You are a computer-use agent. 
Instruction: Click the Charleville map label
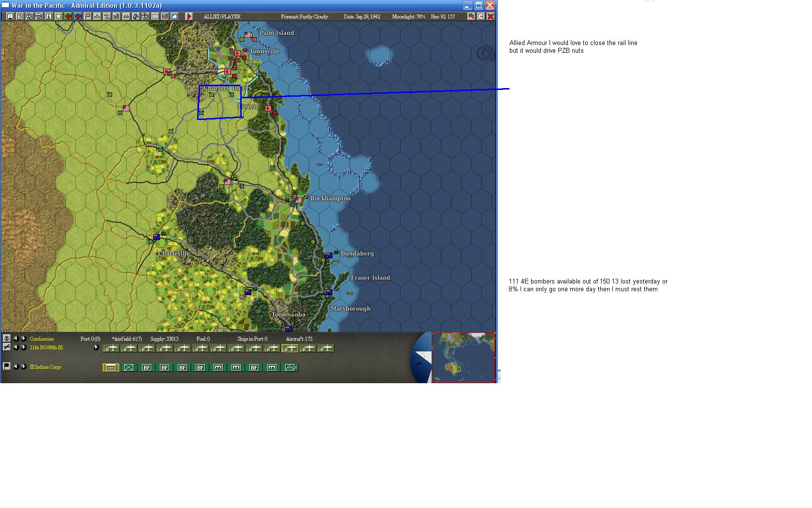174,254
